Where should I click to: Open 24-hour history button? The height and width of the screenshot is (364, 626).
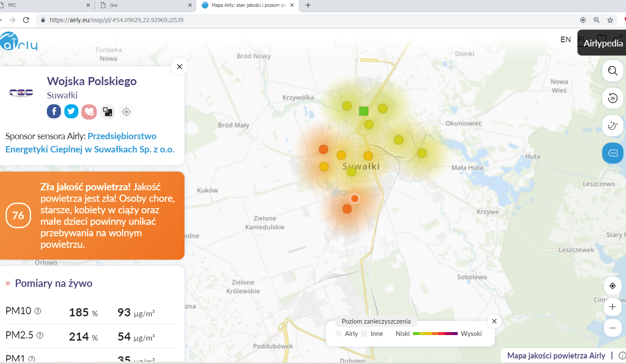coord(612,98)
